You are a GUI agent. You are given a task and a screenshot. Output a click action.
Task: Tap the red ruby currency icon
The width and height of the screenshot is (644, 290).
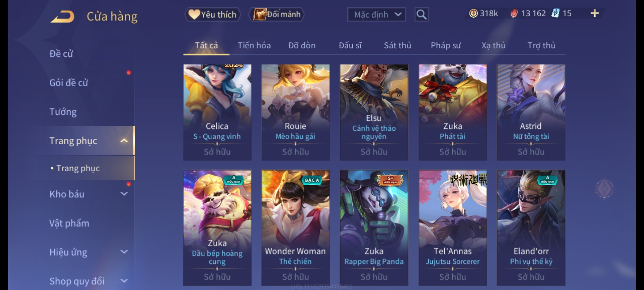[x=514, y=13]
